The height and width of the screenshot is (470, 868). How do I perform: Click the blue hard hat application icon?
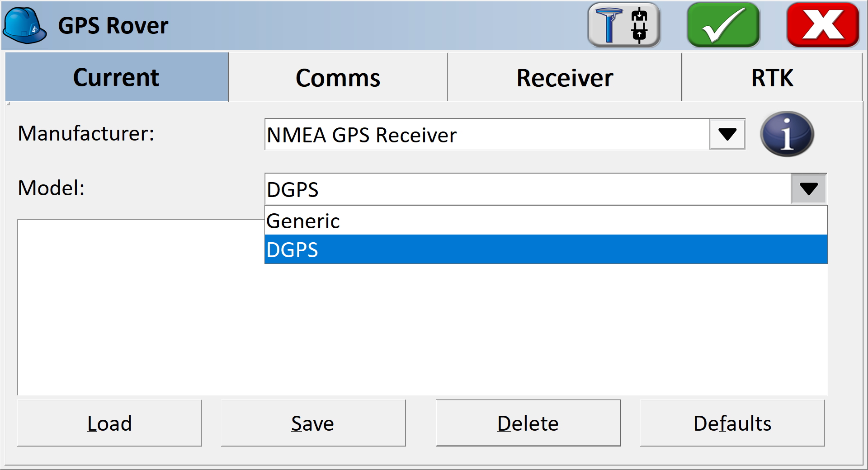(25, 25)
